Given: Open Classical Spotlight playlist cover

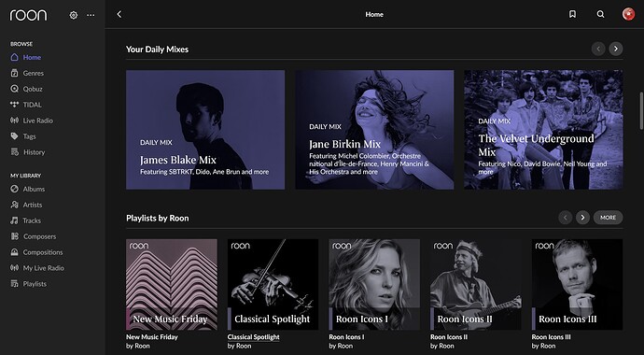Looking at the screenshot, I should (273, 284).
